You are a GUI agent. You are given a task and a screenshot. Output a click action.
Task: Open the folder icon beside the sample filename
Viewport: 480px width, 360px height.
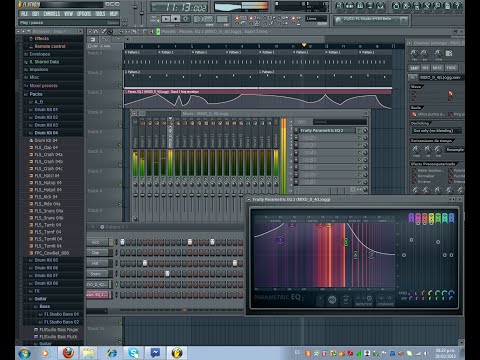pos(413,77)
